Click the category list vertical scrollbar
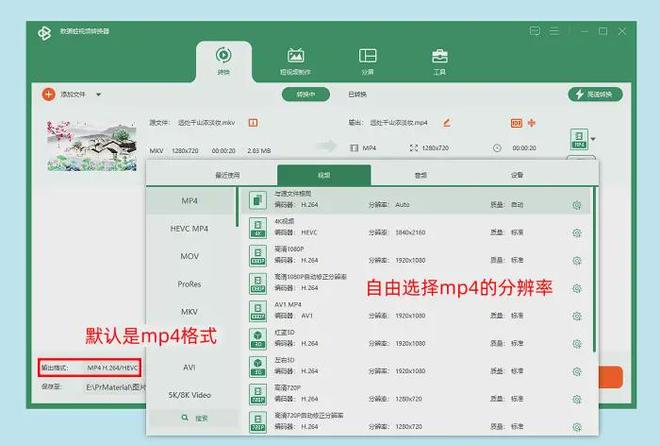 click(237, 207)
